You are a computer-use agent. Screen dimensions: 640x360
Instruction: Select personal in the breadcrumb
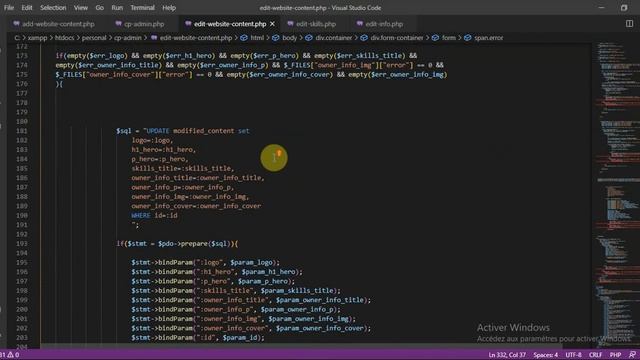tap(94, 38)
